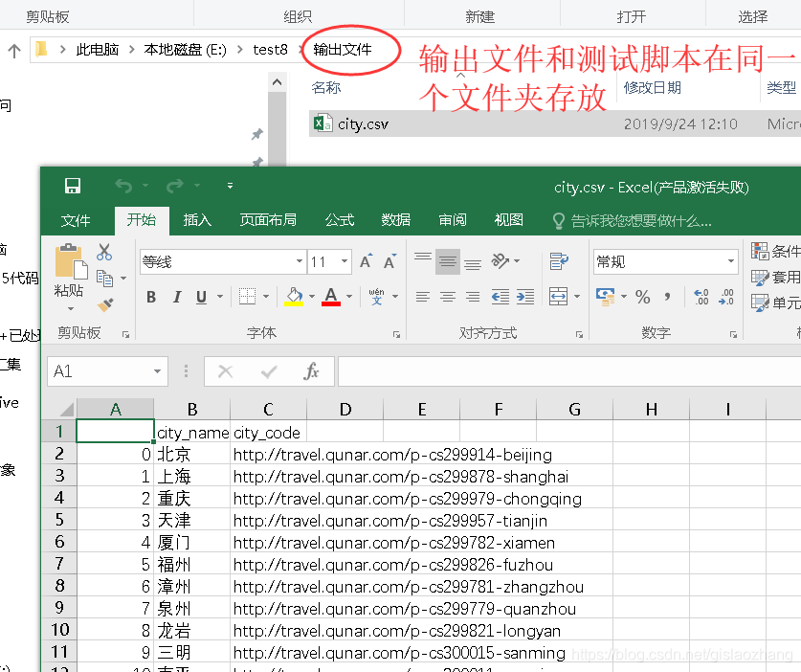Open the number format 常规 dropdown
Viewport: 801px width, 672px height.
click(731, 261)
